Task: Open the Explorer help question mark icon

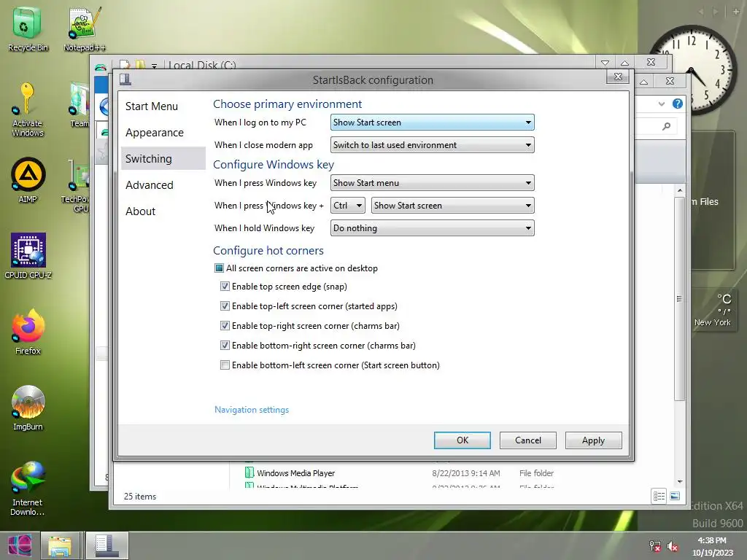Action: click(x=678, y=104)
